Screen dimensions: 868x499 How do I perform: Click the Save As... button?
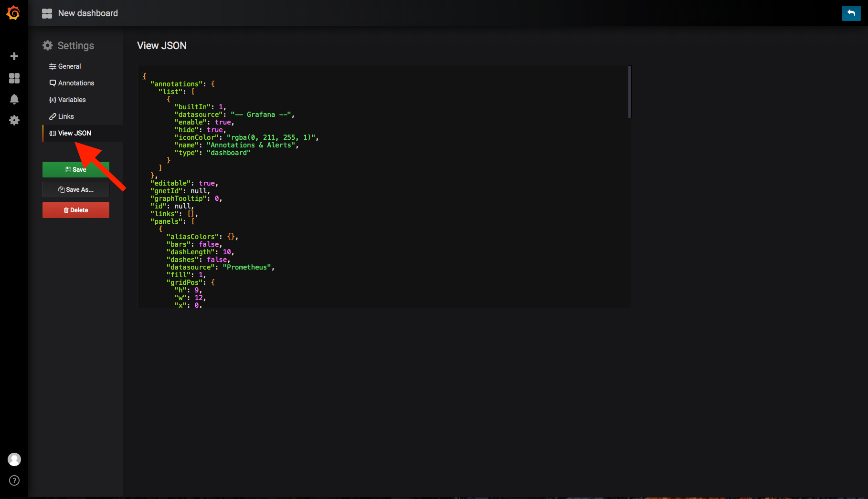click(76, 189)
